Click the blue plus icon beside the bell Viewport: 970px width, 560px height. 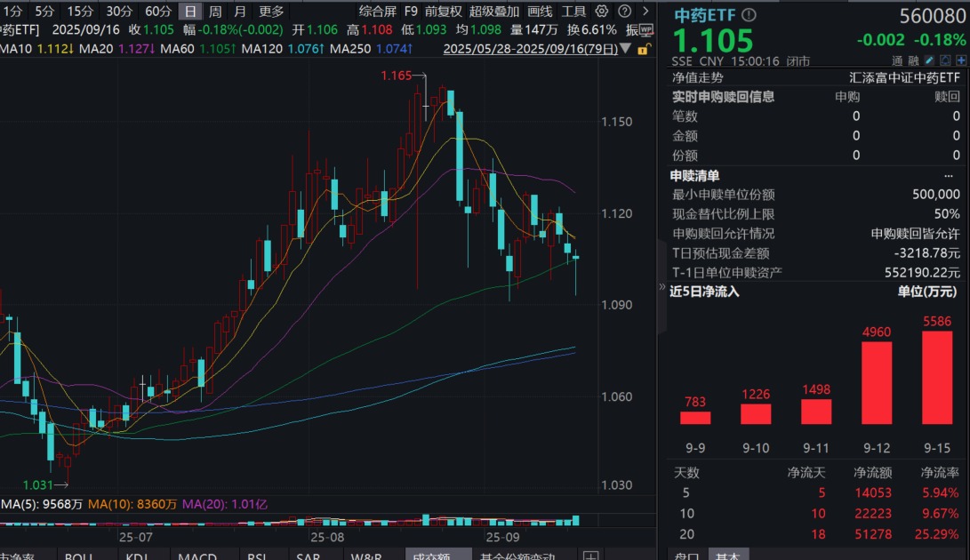click(x=959, y=59)
